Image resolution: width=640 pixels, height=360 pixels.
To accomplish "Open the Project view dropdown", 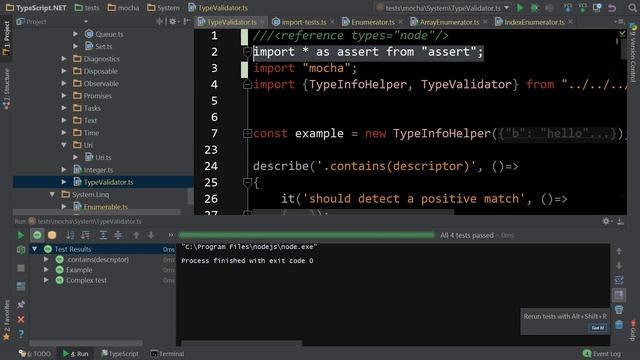I will point(86,22).
